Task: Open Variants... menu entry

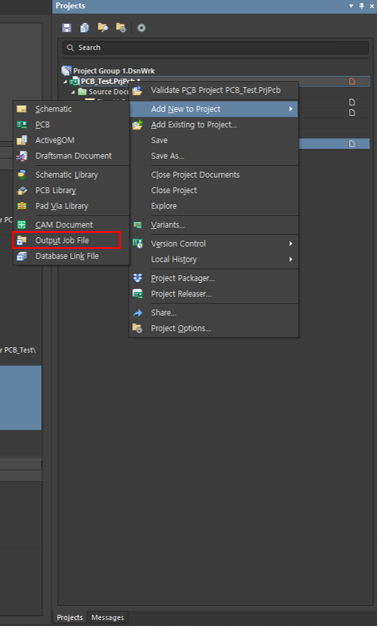Action: (x=168, y=225)
